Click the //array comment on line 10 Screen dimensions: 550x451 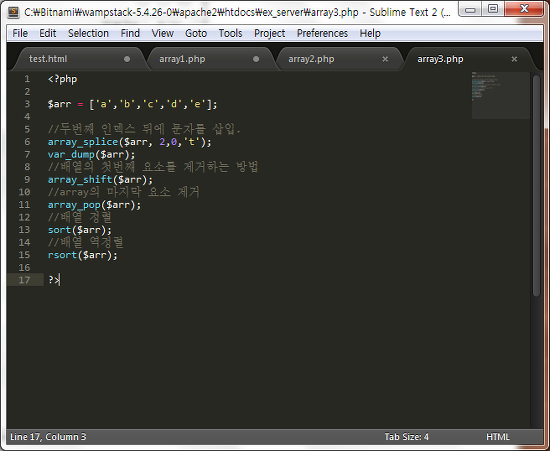coord(123,192)
